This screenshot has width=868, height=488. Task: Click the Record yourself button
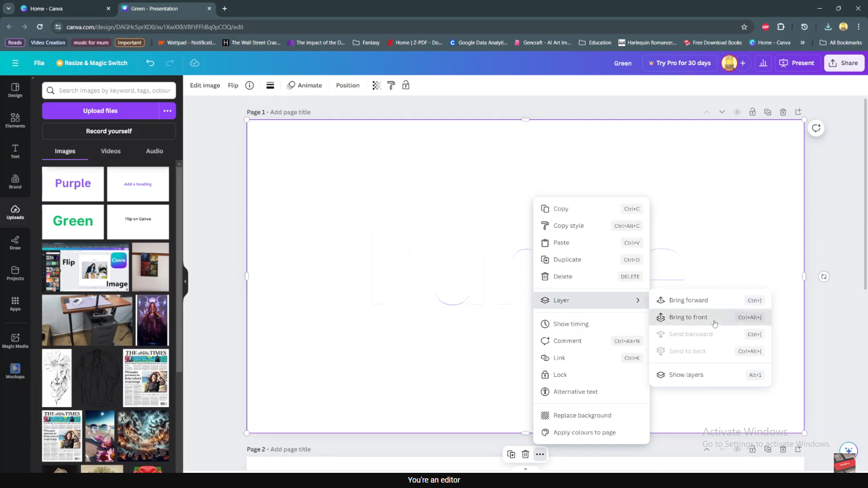pyautogui.click(x=108, y=131)
